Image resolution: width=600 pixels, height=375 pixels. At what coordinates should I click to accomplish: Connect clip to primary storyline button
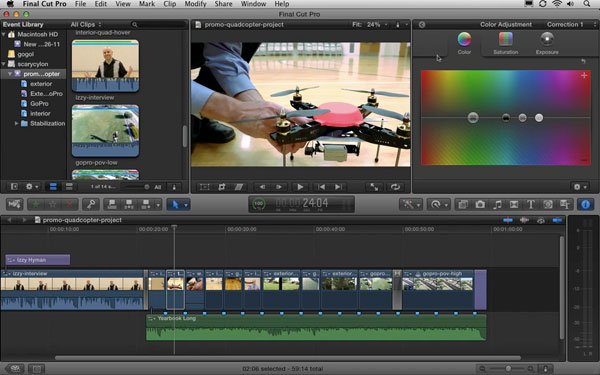coord(112,204)
